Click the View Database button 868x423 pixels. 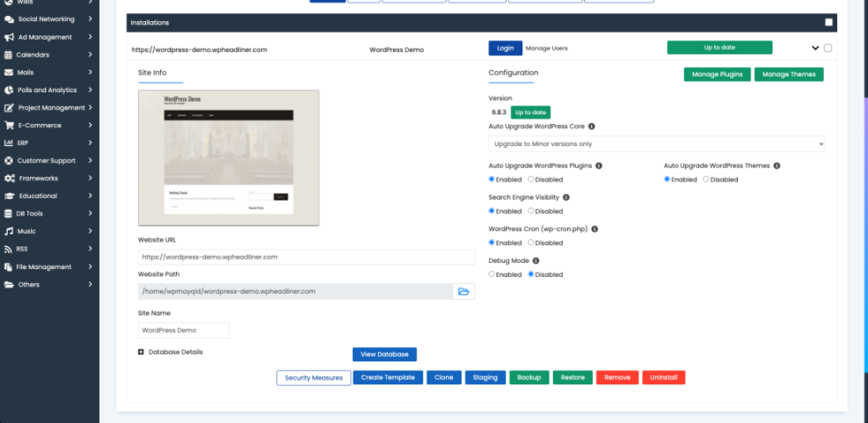tap(384, 354)
